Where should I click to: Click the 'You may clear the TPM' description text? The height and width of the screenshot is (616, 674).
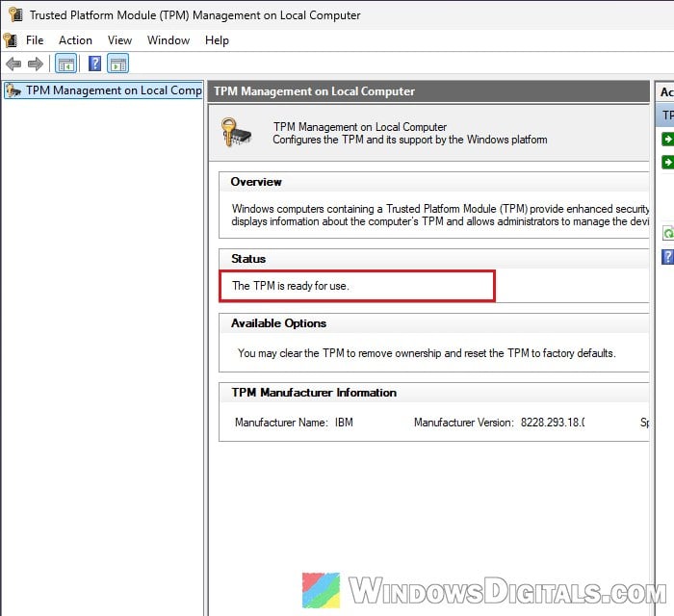pyautogui.click(x=427, y=353)
